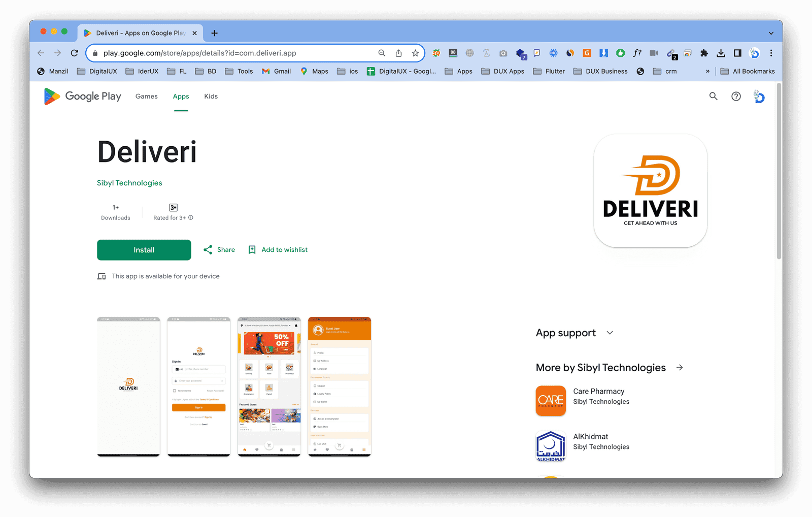The height and width of the screenshot is (517, 812).
Task: Open Sibyl Technologies developer link
Action: click(129, 183)
